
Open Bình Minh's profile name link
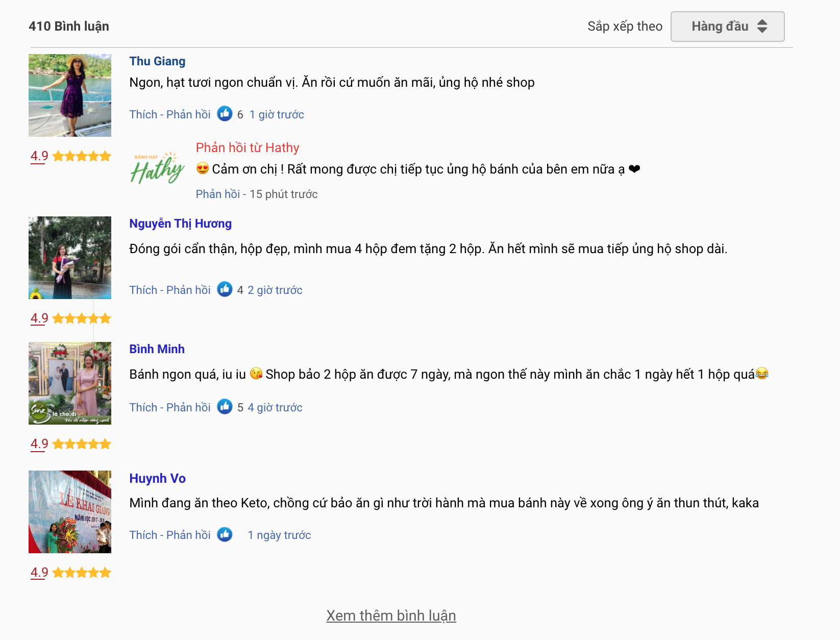[x=157, y=349]
